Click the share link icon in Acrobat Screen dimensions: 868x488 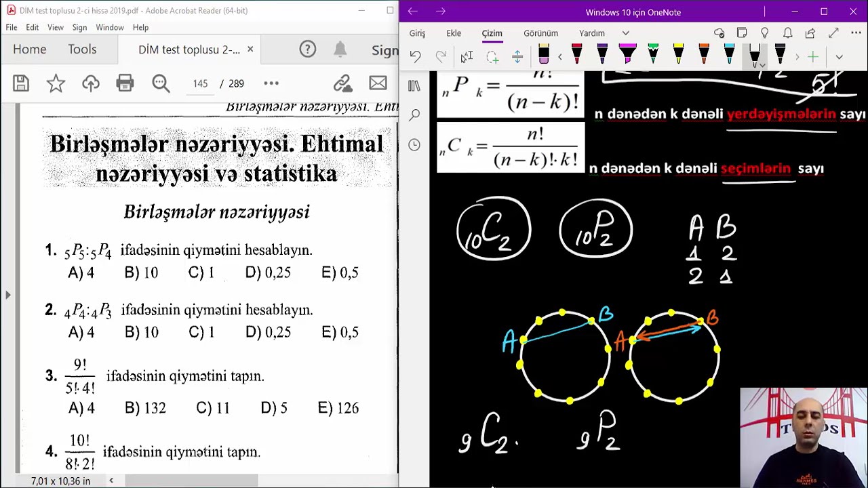(342, 83)
